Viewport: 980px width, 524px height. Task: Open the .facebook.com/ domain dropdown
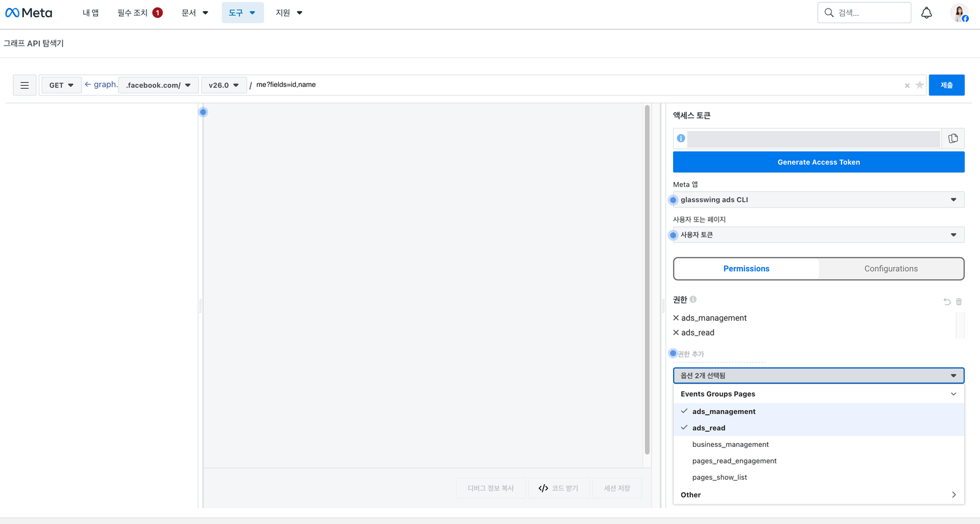click(158, 85)
